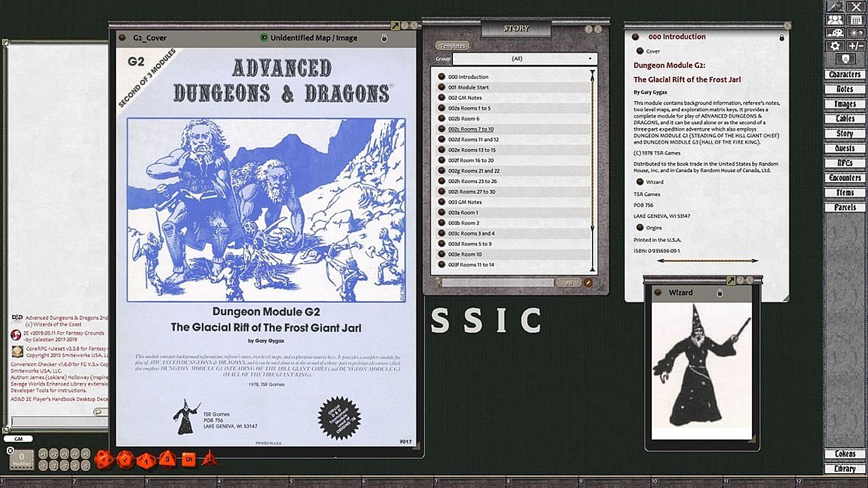Screen dimensions: 868x488
Task: Toggle the 000 Introduction lock icon
Action: (781, 37)
